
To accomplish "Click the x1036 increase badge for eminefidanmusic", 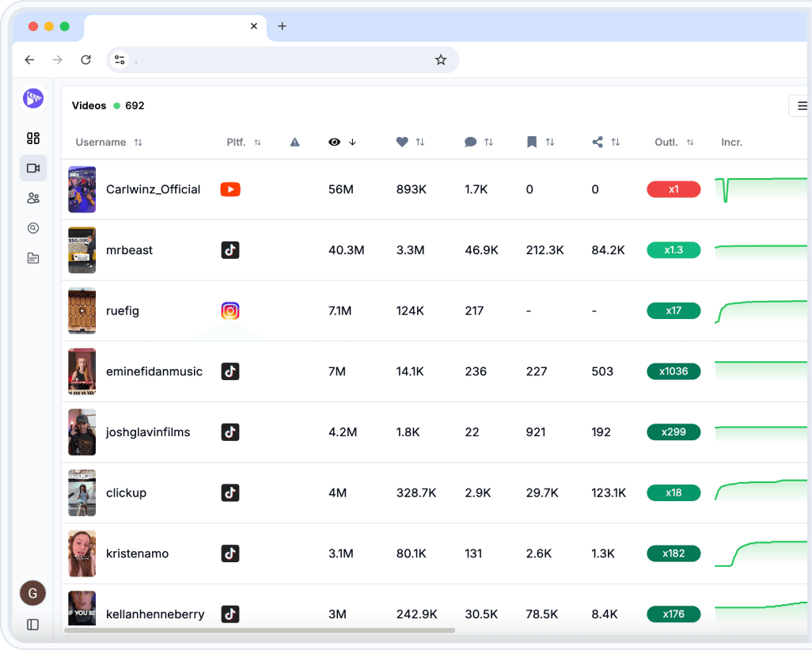I will click(674, 371).
